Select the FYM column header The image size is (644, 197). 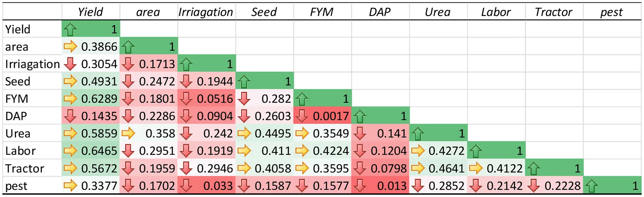click(x=322, y=12)
